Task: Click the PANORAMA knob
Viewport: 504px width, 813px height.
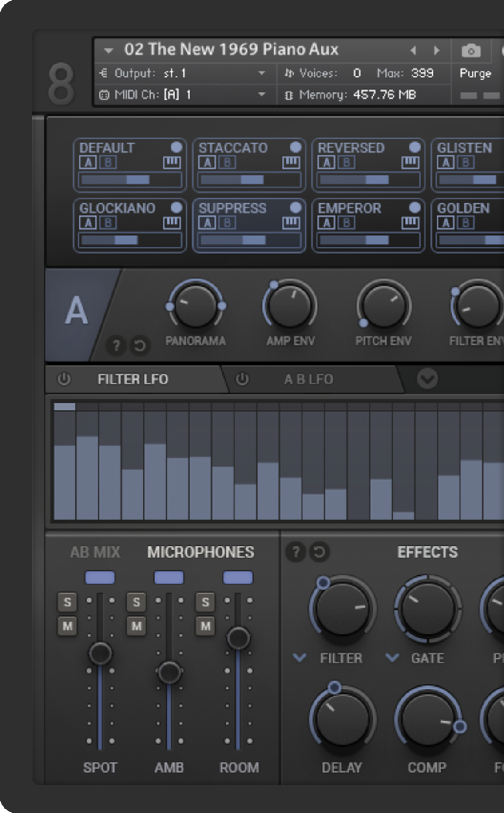Action: click(195, 307)
